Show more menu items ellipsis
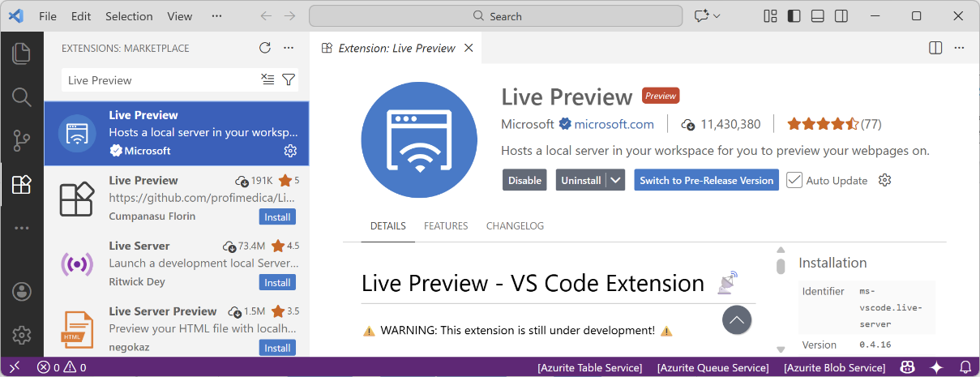Image resolution: width=980 pixels, height=377 pixels. point(216,16)
